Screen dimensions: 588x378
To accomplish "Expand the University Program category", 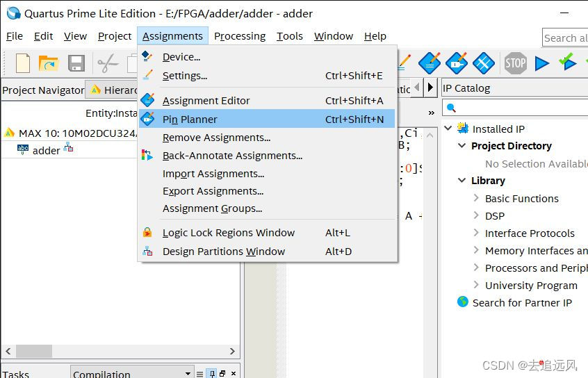I will point(476,285).
